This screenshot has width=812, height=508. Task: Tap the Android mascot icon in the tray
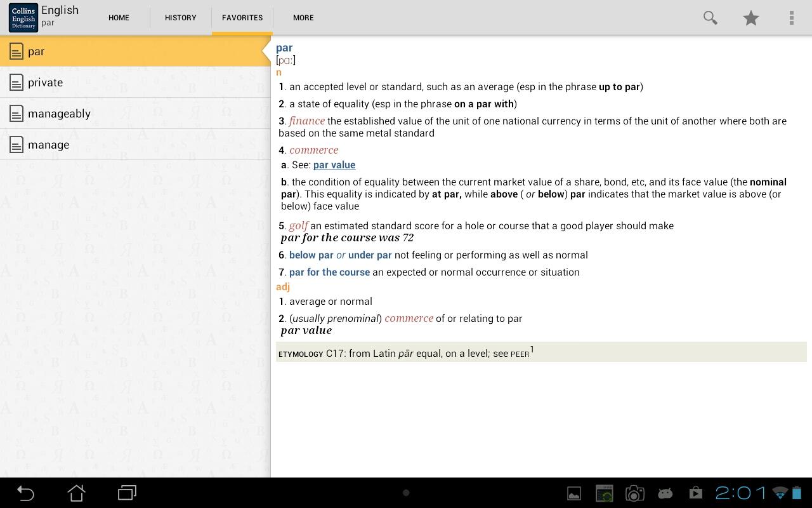[665, 493]
